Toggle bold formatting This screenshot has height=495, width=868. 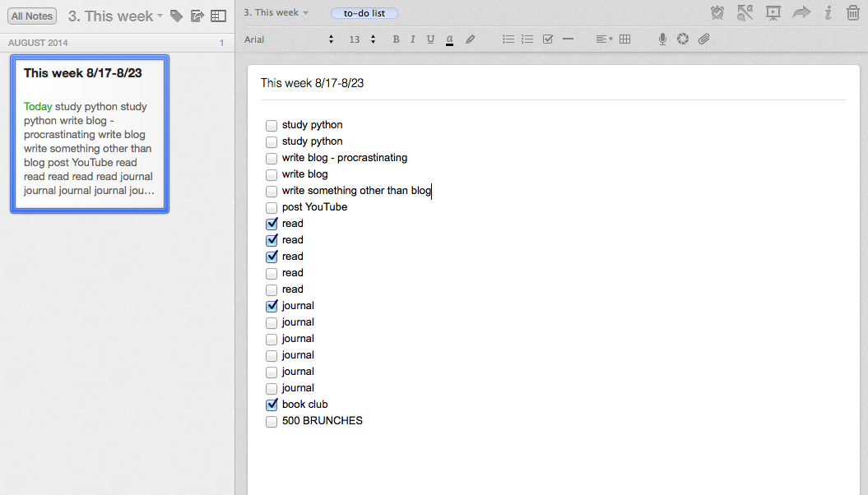[396, 39]
